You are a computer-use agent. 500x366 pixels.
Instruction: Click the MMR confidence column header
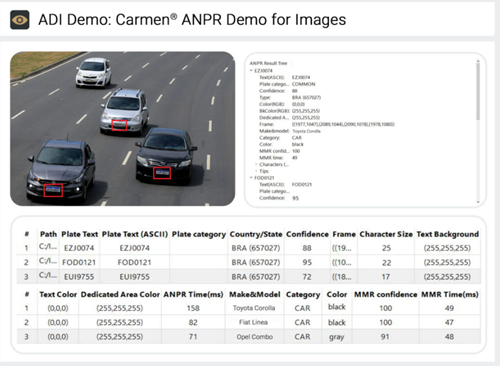[386, 295]
